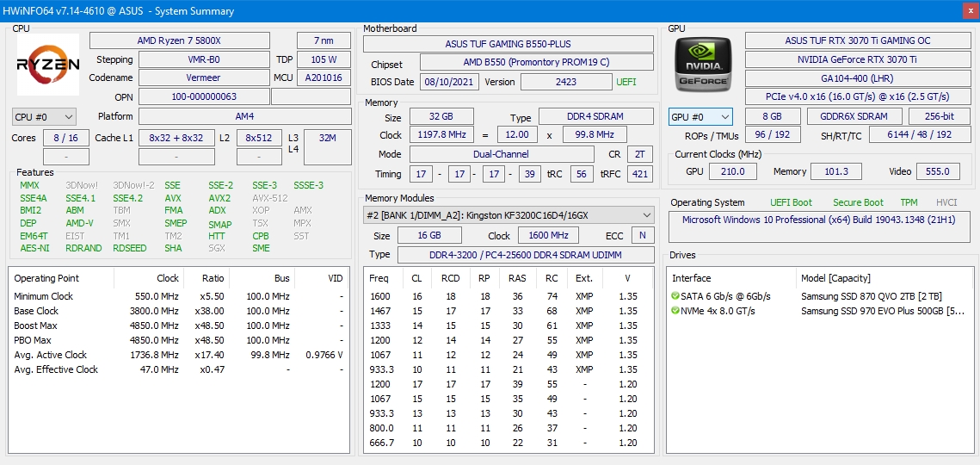Click the L1 cache 8x32 + 8x32 box
The width and height of the screenshot is (980, 465).
tap(176, 139)
